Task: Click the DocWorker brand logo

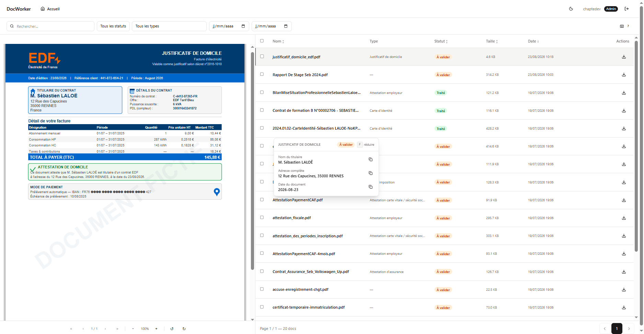Action: point(19,9)
